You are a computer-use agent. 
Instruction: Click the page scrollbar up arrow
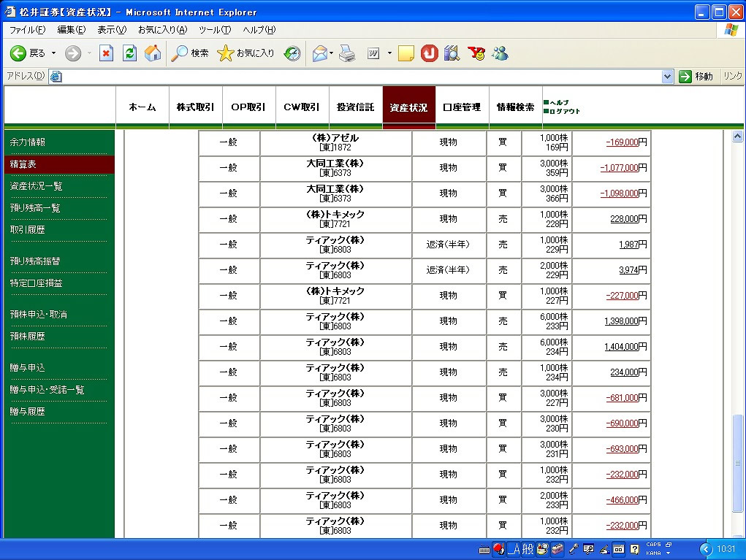coord(737,137)
